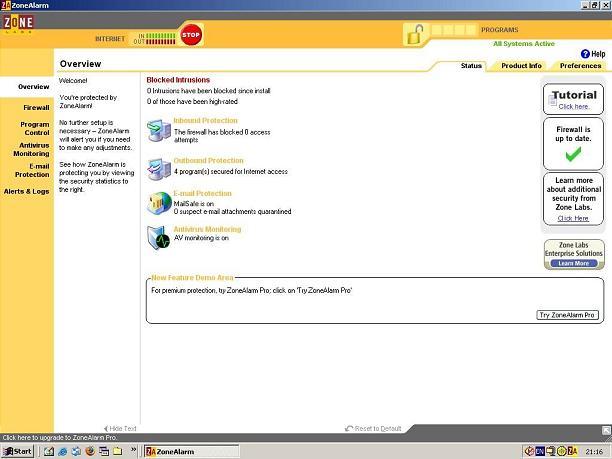Click the folder icon in quick launch
The image size is (612, 459).
117,451
